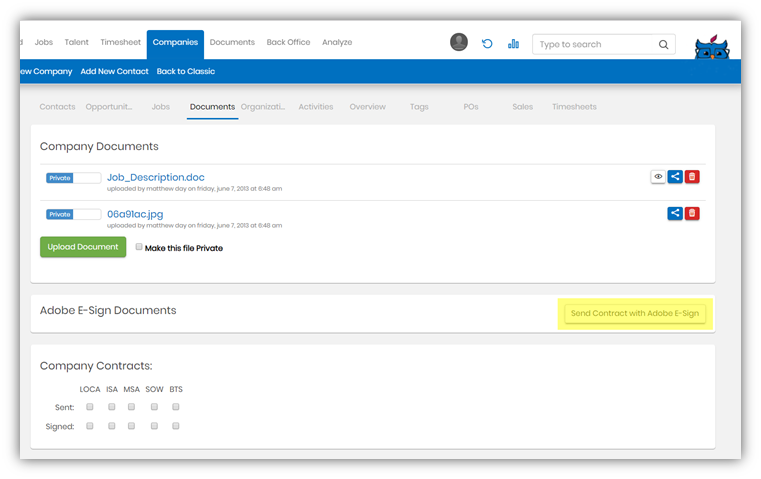Check Make this file Private

(139, 247)
